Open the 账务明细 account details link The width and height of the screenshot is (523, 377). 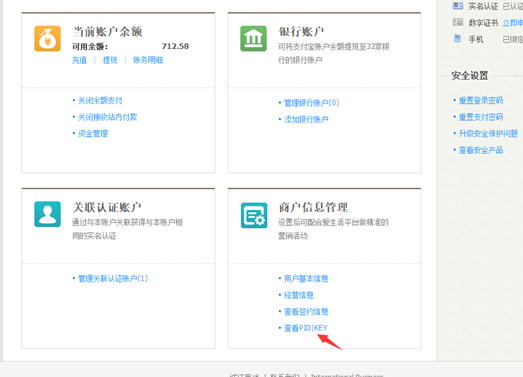tap(148, 60)
